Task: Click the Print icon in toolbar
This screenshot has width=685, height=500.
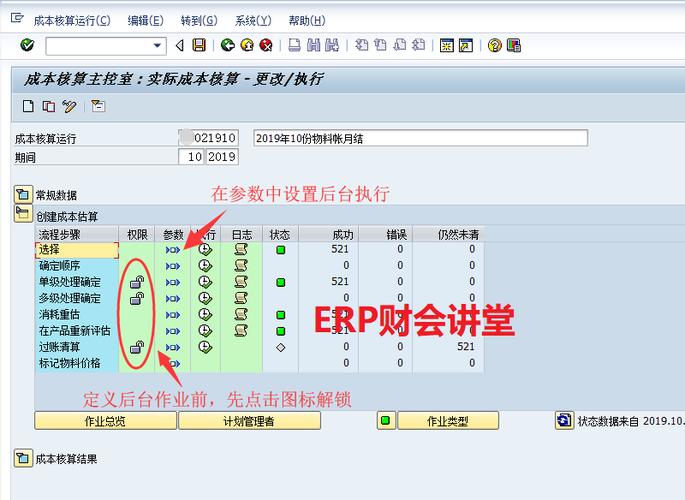Action: click(x=294, y=45)
